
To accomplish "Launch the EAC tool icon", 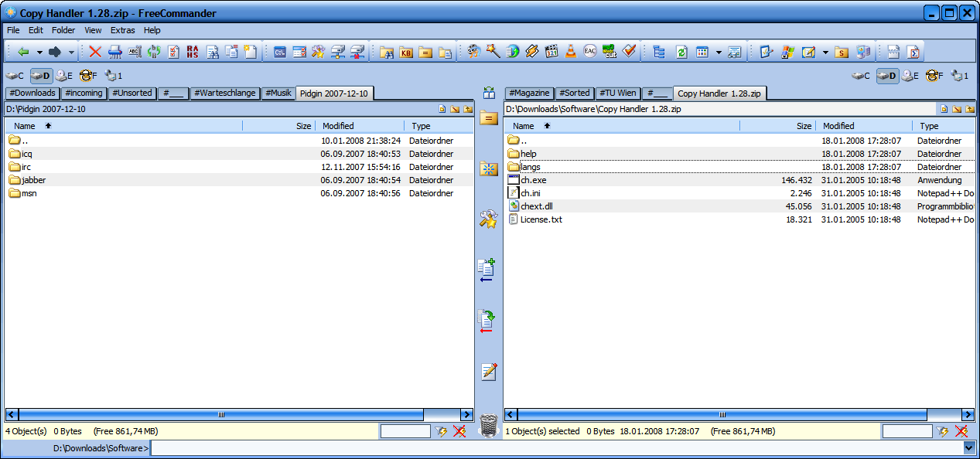I will pyautogui.click(x=590, y=52).
